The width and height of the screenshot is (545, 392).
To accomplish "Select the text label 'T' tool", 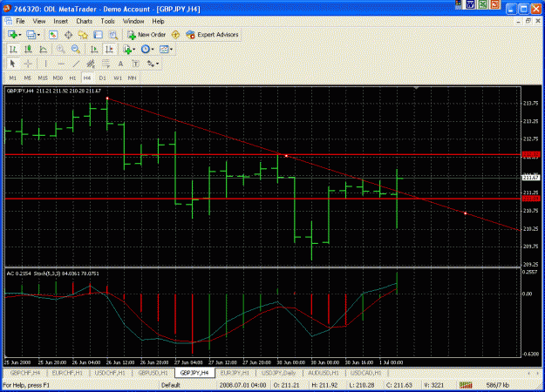I will (x=135, y=64).
